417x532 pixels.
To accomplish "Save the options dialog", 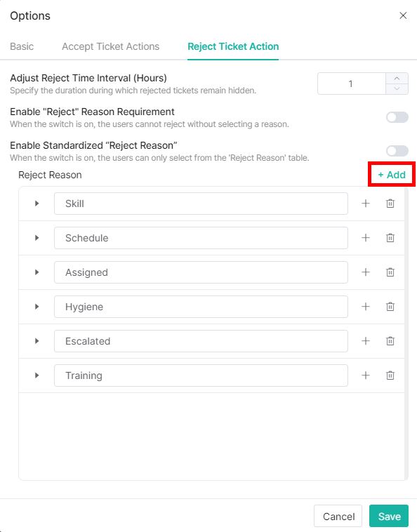I will point(389,517).
